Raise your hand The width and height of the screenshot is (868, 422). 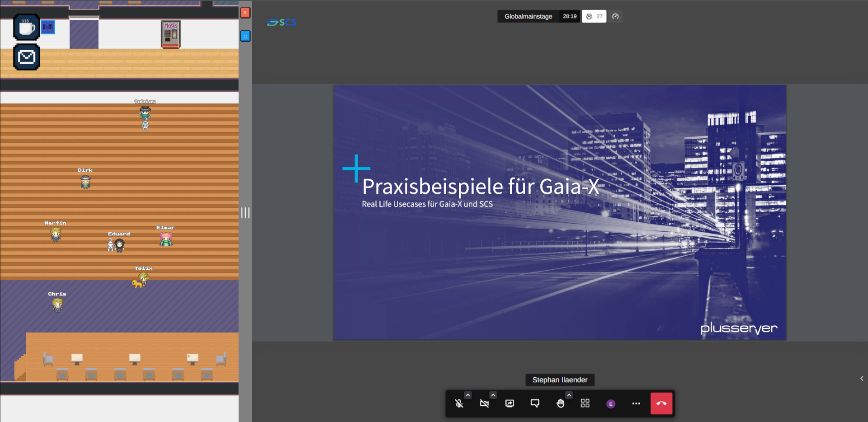point(560,403)
